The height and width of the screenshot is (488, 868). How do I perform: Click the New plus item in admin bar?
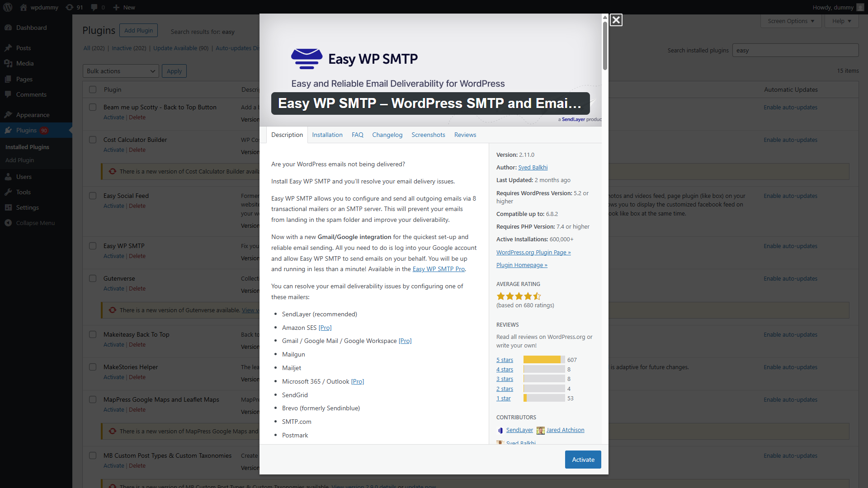[x=124, y=7]
